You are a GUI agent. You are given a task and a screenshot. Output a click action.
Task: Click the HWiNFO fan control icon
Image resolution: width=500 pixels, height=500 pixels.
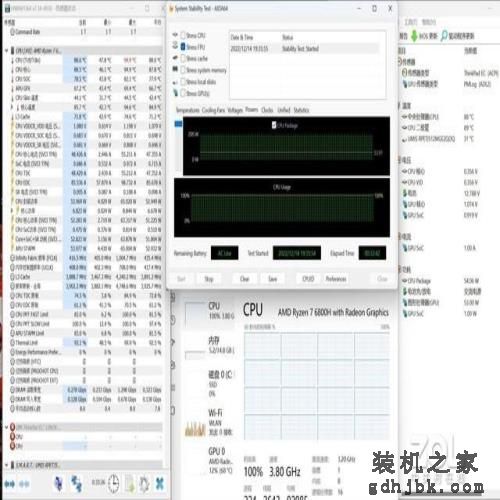point(59,483)
